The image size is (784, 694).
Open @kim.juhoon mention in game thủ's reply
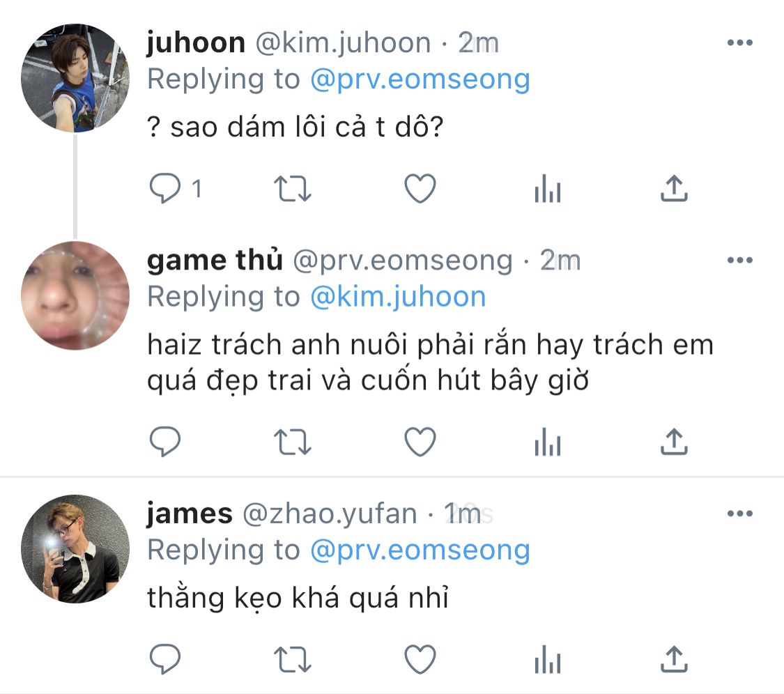pyautogui.click(x=398, y=297)
